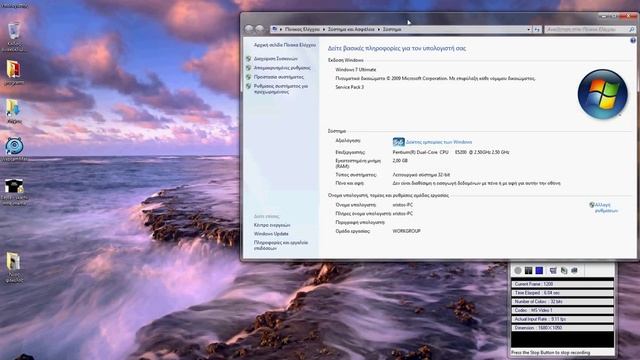Click the blue help question mark icon
This screenshot has height=360, width=640.
[633, 40]
